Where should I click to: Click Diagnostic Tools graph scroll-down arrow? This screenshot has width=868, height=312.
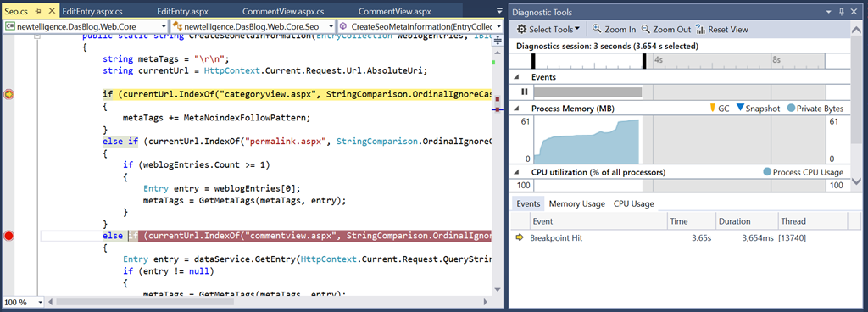pyautogui.click(x=857, y=181)
